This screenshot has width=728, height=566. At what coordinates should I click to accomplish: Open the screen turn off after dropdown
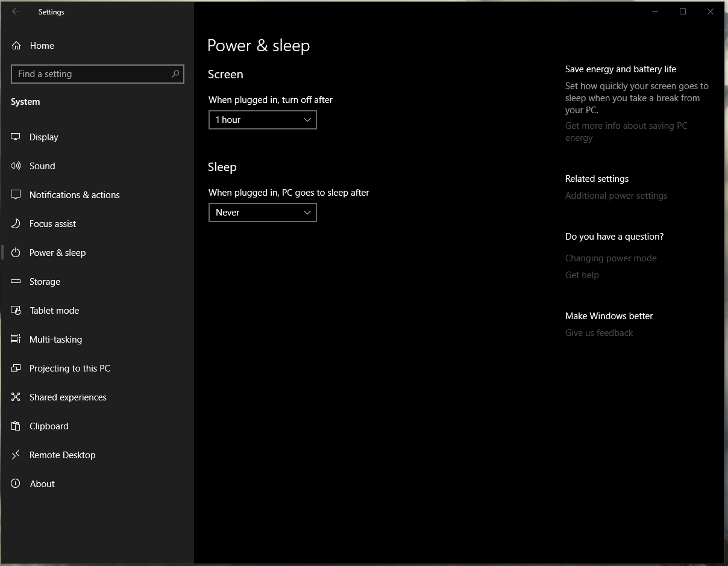[263, 120]
